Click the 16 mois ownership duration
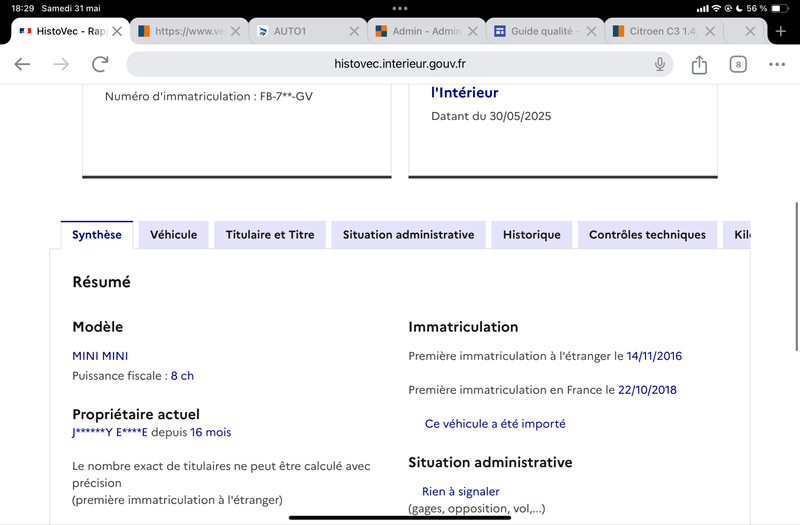 click(211, 432)
